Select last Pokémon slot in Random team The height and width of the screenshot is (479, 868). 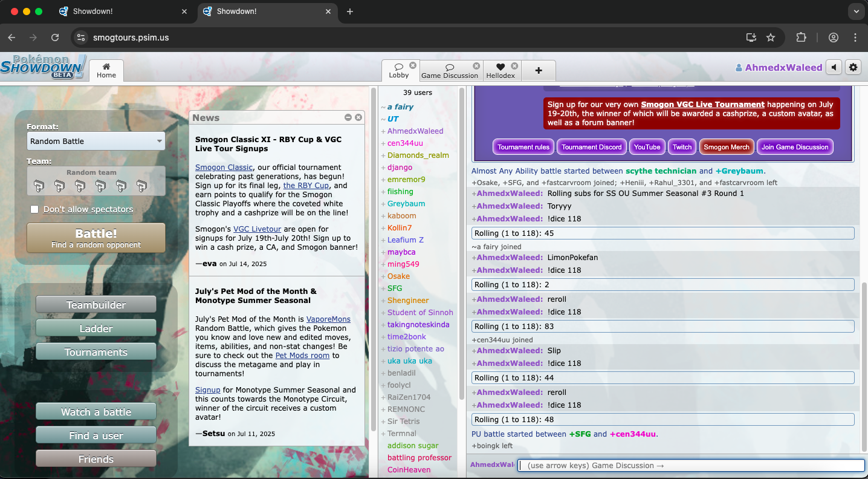coord(141,186)
